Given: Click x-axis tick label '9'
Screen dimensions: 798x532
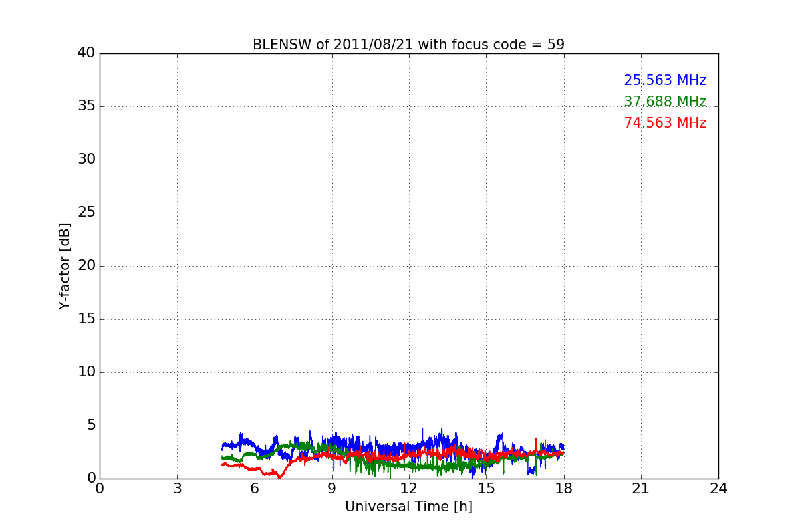Looking at the screenshot, I should 332,489.
